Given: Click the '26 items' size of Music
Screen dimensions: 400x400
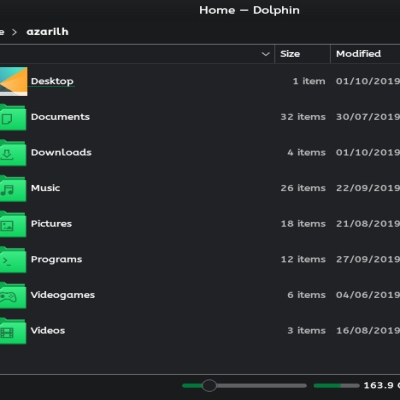Looking at the screenshot, I should click(x=303, y=188).
